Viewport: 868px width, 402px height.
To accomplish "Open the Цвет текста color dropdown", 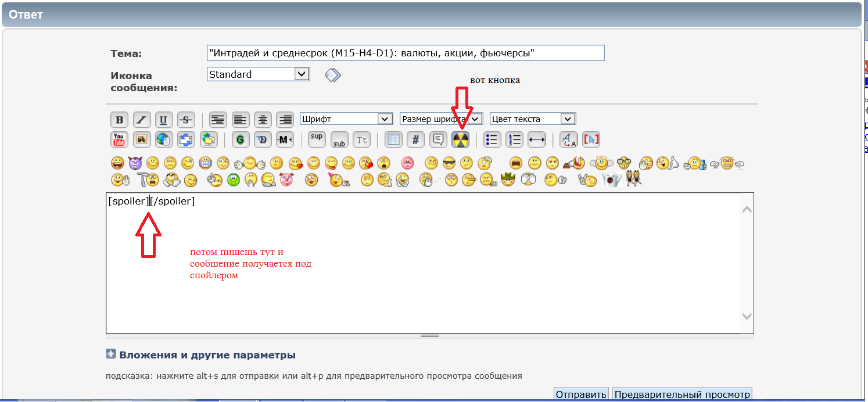I will [x=532, y=119].
